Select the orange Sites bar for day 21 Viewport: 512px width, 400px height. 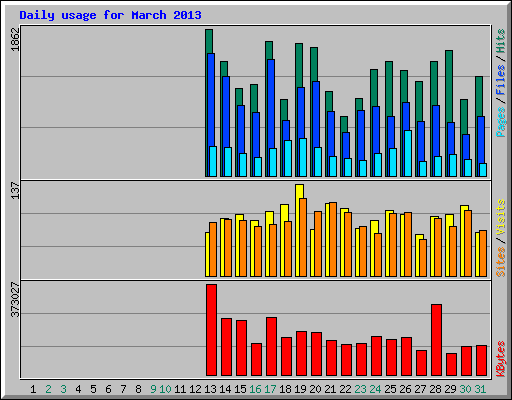(333, 239)
